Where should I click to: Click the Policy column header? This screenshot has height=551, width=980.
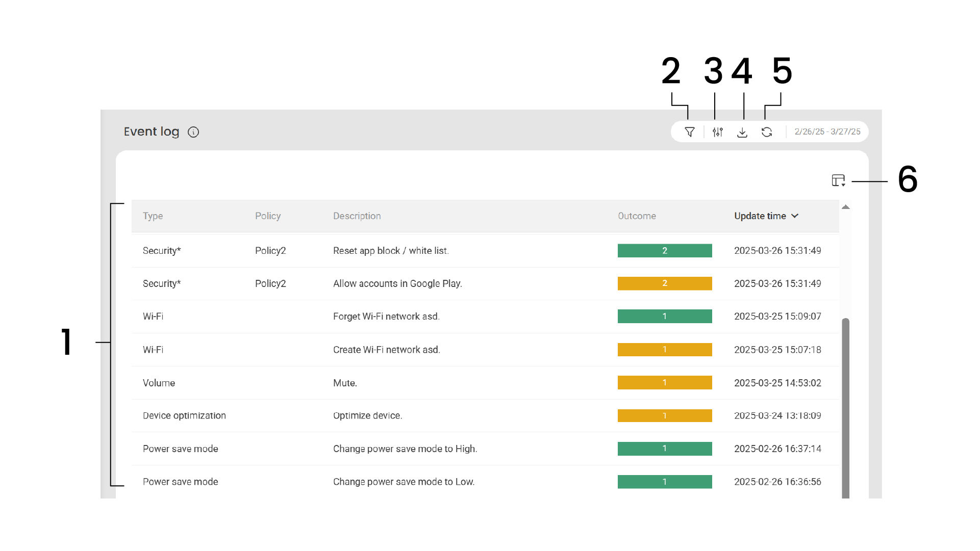point(268,216)
